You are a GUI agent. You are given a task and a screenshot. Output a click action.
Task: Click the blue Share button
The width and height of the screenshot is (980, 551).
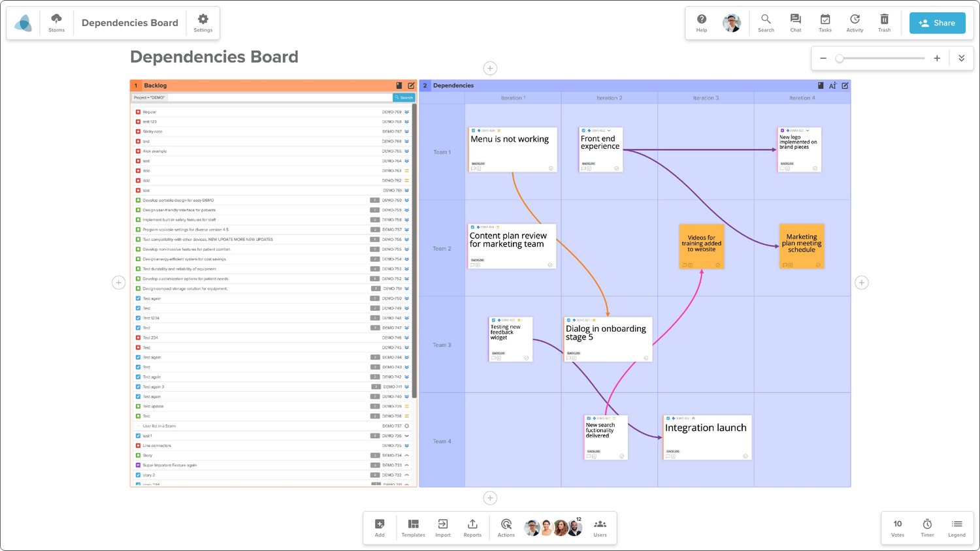click(x=937, y=22)
